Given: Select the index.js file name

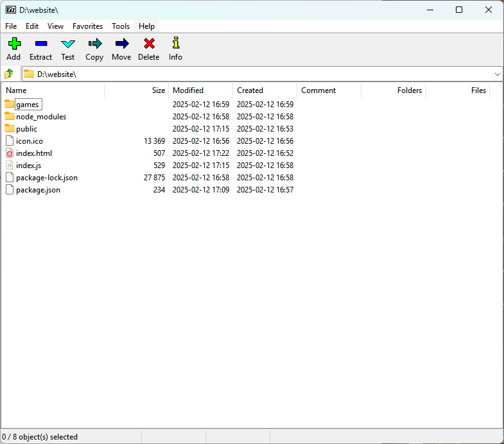Looking at the screenshot, I should click(29, 166).
